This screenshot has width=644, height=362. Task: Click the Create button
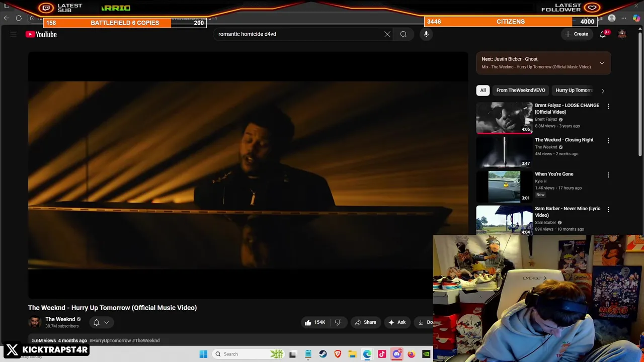pyautogui.click(x=577, y=34)
